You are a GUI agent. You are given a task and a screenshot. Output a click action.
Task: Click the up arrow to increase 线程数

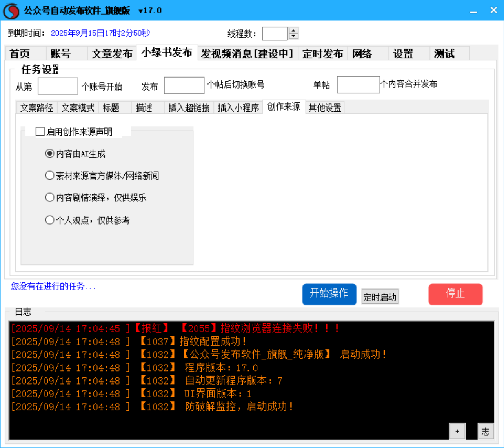pyautogui.click(x=293, y=31)
